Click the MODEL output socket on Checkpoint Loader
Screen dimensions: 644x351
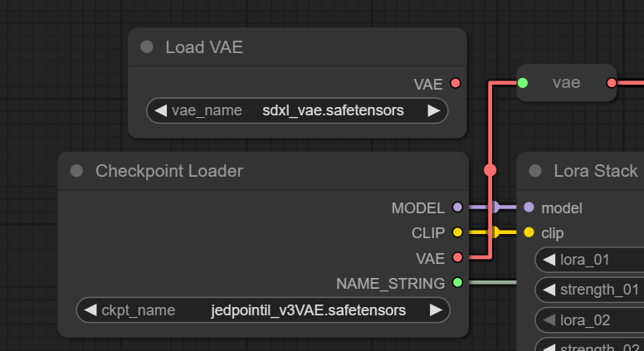click(456, 207)
